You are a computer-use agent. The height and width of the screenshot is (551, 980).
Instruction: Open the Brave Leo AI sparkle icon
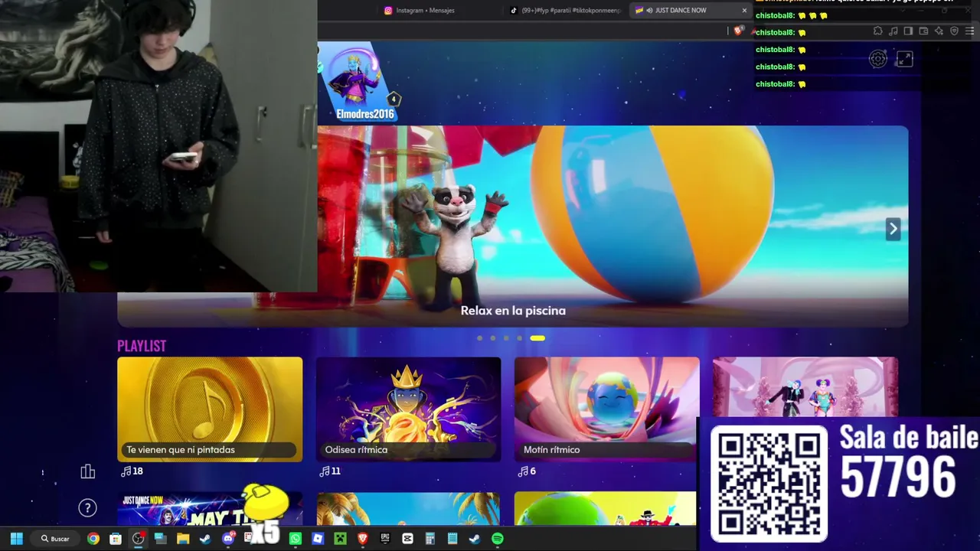[939, 31]
